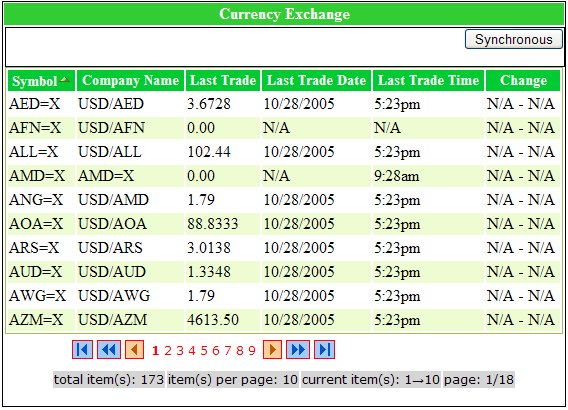Select the AZM=X symbol cell
Image resolution: width=568 pixels, height=410 pixels.
(x=36, y=320)
